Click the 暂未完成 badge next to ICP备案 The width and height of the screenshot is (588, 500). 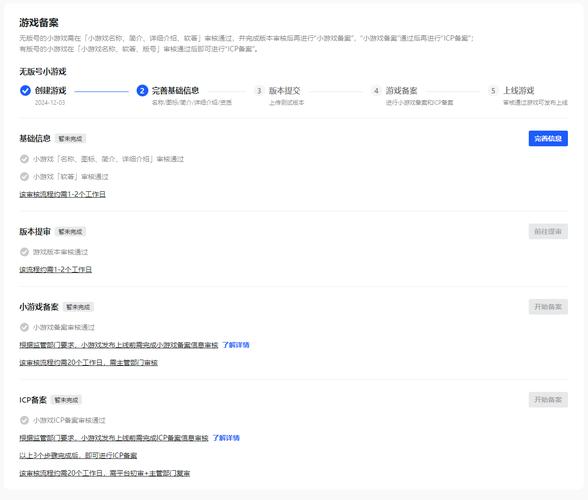click(x=66, y=400)
